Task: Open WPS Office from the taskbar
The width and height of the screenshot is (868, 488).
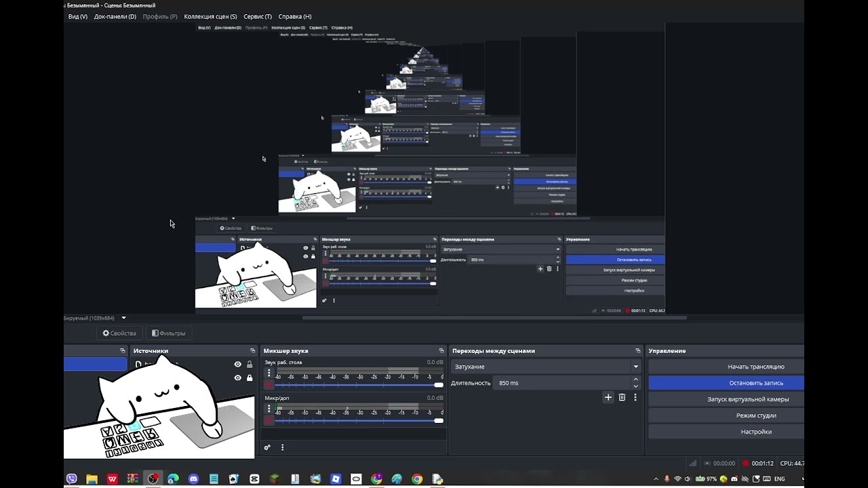Action: tap(112, 479)
